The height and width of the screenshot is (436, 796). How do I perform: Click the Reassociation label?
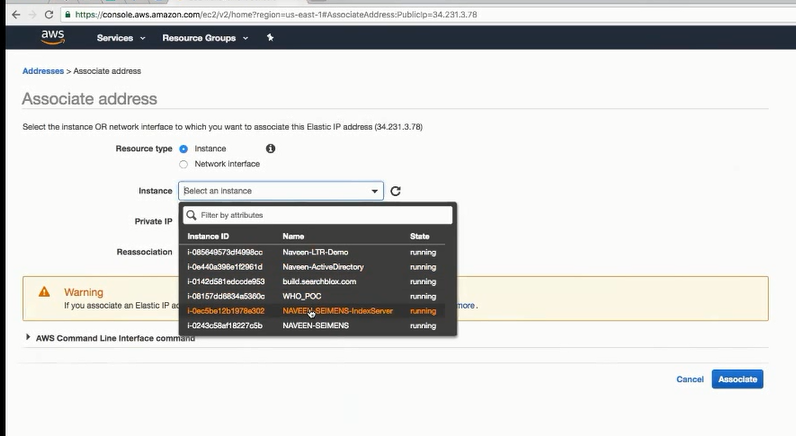(145, 252)
